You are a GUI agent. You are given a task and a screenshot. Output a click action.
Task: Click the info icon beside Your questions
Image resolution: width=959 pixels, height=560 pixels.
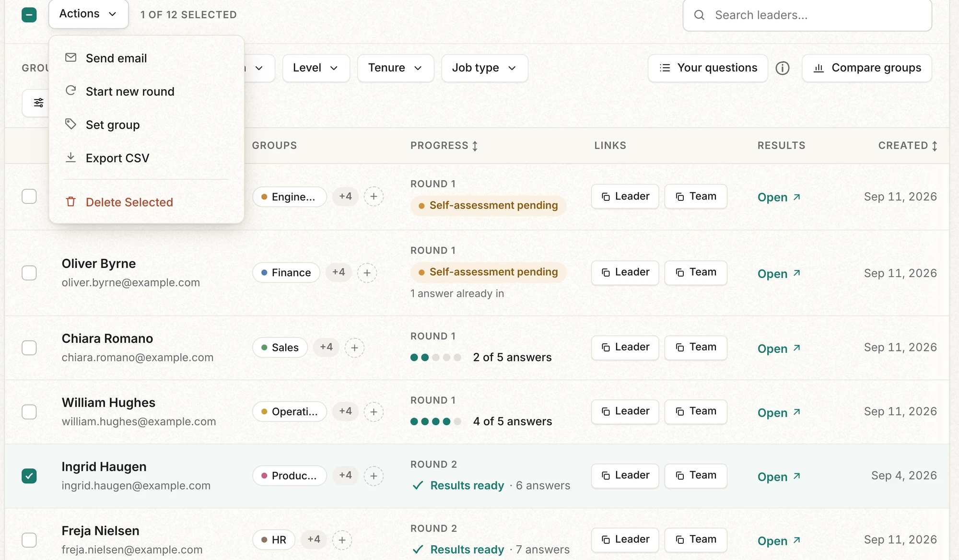(783, 68)
